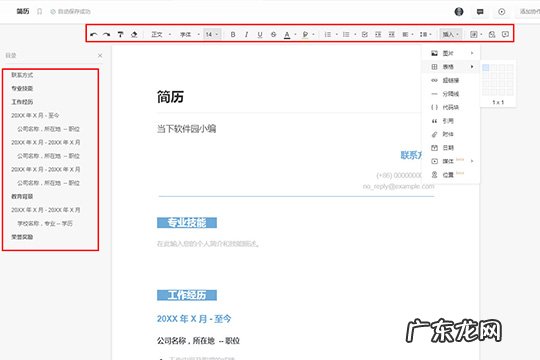
Task: Select 图片 in the insert menu
Action: 451,53
